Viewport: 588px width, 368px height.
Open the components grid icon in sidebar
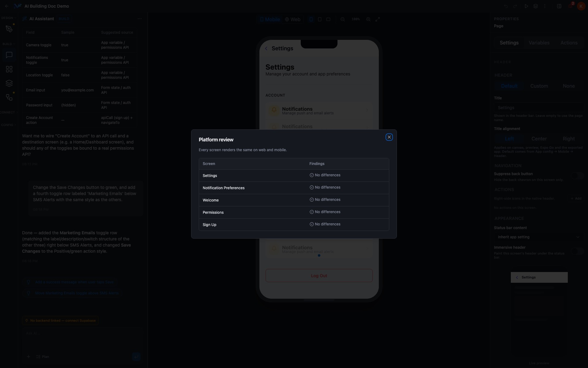pos(9,69)
